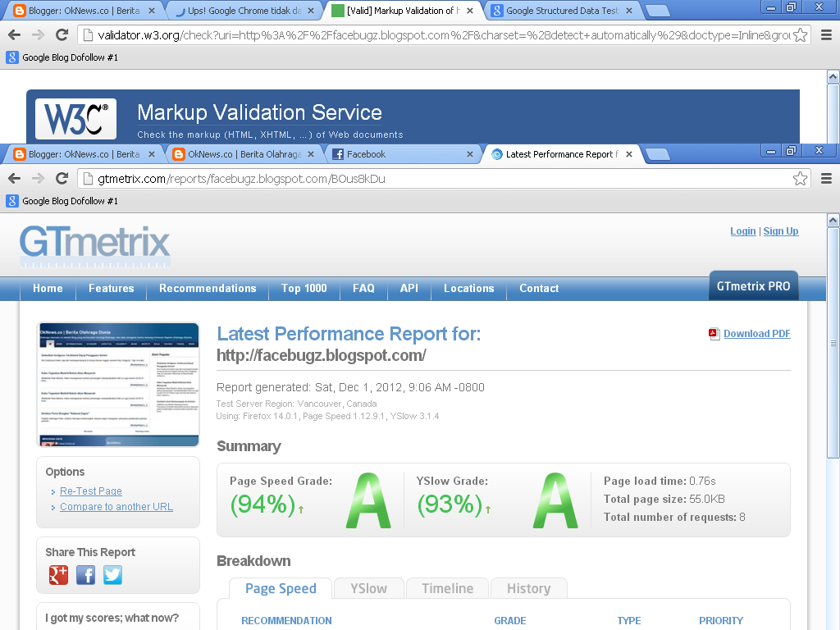Click validator page scrollbar up arrow
Image resolution: width=840 pixels, height=630 pixels.
[833, 76]
